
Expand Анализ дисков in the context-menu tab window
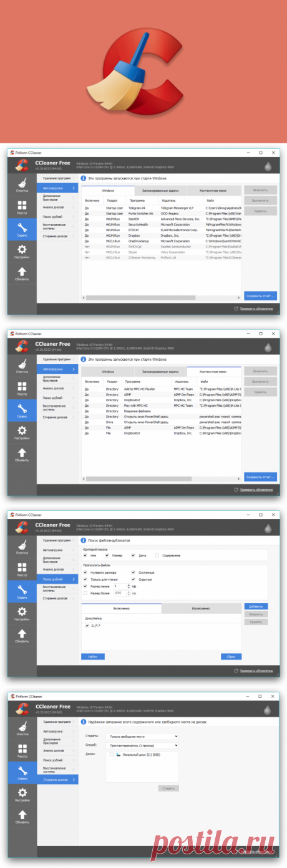tap(57, 388)
